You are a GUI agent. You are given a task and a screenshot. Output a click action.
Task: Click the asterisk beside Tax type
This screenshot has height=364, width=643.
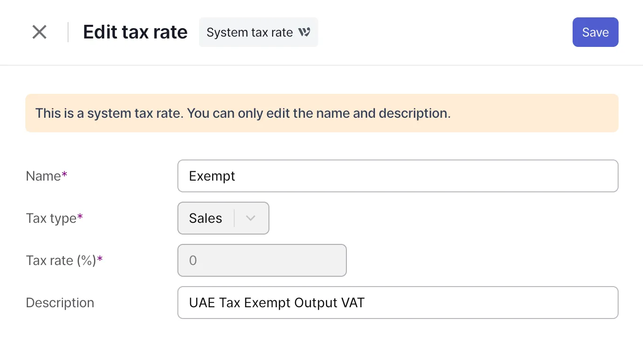80,217
